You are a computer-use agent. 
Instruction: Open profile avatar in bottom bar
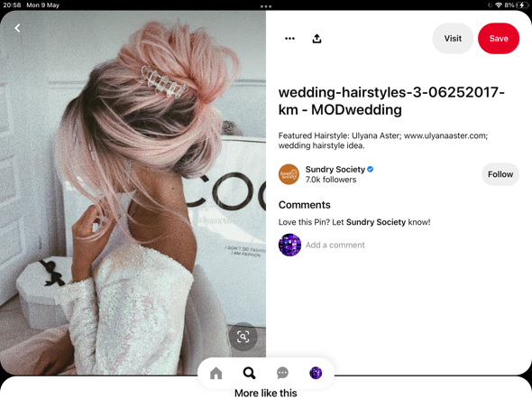tap(316, 373)
